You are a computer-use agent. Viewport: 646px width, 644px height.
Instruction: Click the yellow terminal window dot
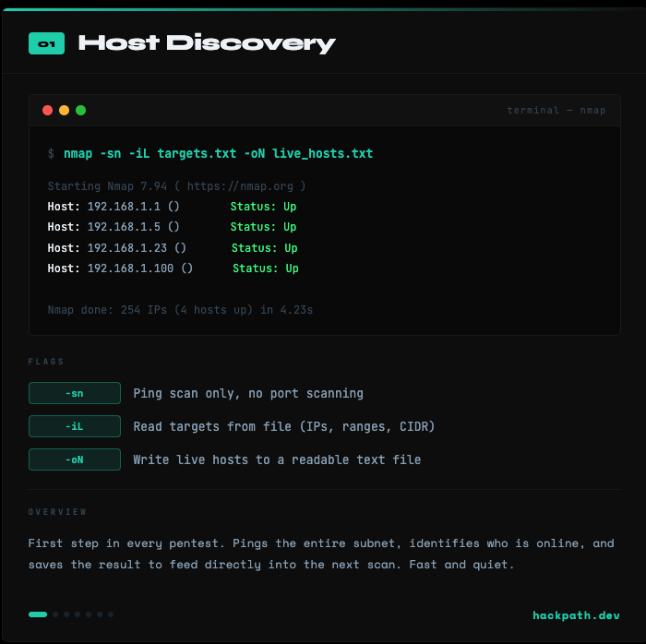click(x=64, y=111)
